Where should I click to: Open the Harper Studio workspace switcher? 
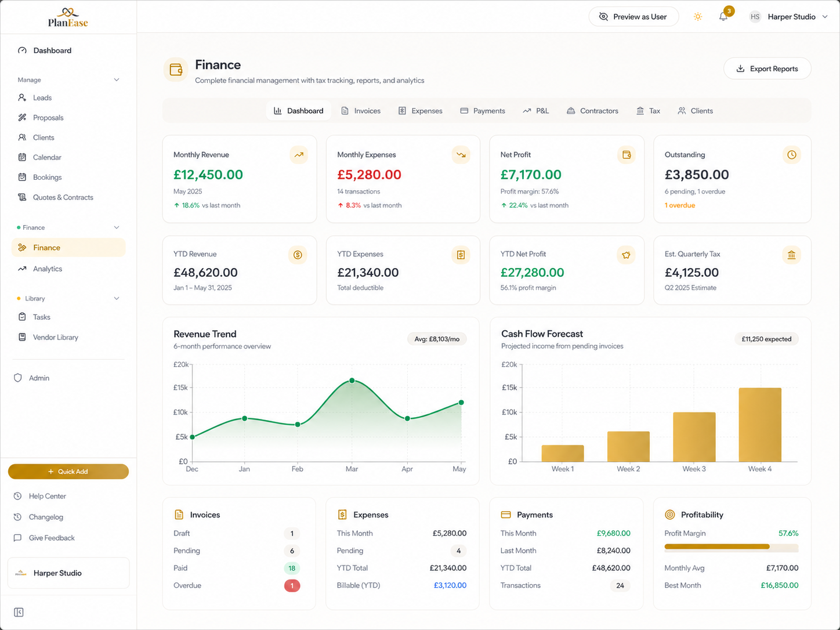[68, 573]
